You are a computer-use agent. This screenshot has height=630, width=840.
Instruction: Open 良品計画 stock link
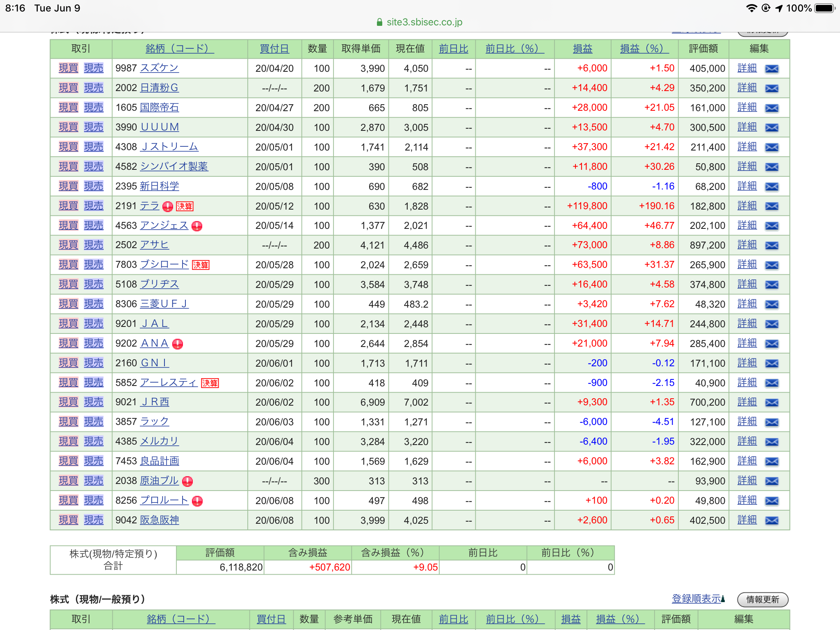[159, 461]
